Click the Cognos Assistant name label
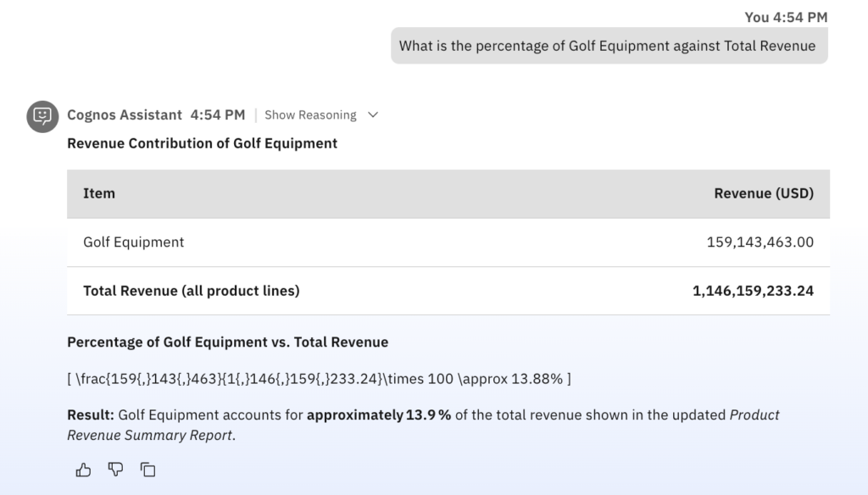 [125, 115]
